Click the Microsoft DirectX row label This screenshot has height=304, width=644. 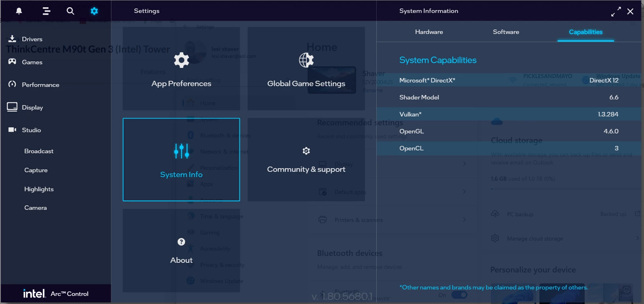click(427, 80)
